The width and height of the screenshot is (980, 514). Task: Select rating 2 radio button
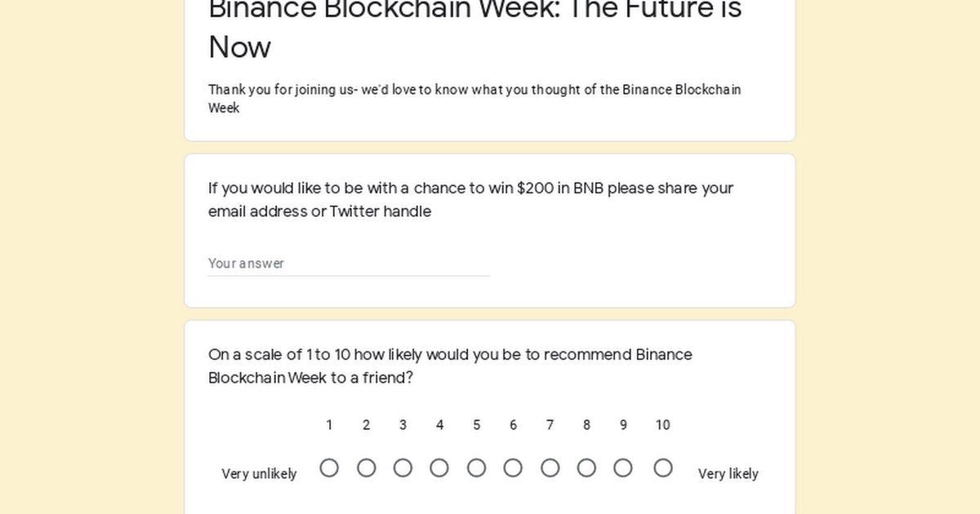click(x=366, y=467)
